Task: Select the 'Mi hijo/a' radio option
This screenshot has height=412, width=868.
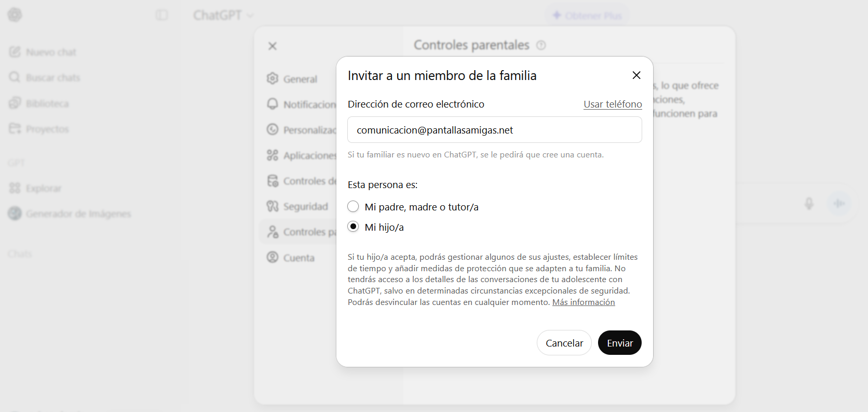Action: pos(353,227)
